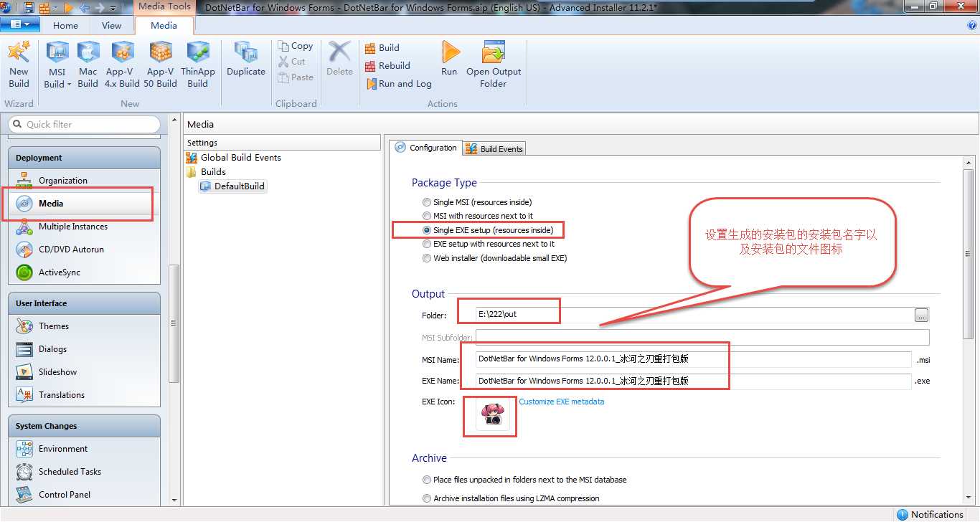Open the Notifications panel
980x522 pixels.
(930, 515)
